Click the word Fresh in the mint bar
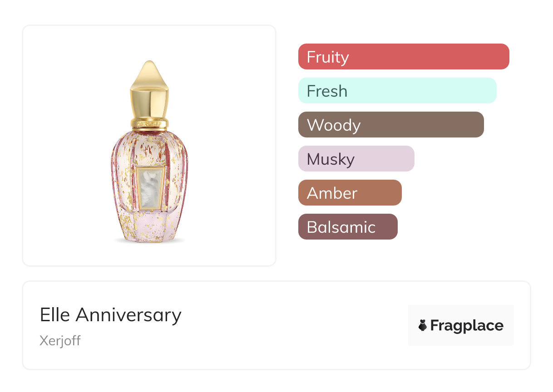 (x=327, y=91)
